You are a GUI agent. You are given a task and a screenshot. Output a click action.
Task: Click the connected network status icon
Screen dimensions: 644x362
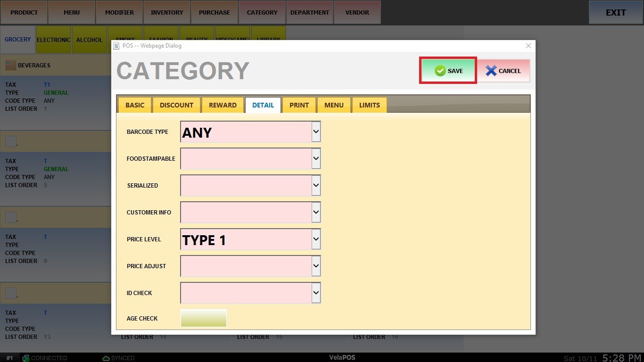point(26,358)
